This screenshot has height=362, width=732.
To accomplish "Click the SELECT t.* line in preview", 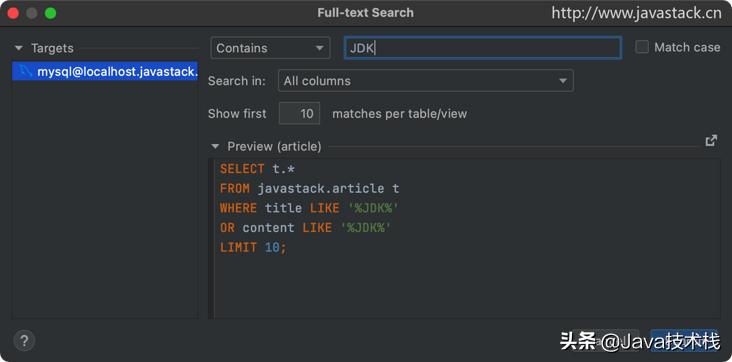I will coord(257,169).
